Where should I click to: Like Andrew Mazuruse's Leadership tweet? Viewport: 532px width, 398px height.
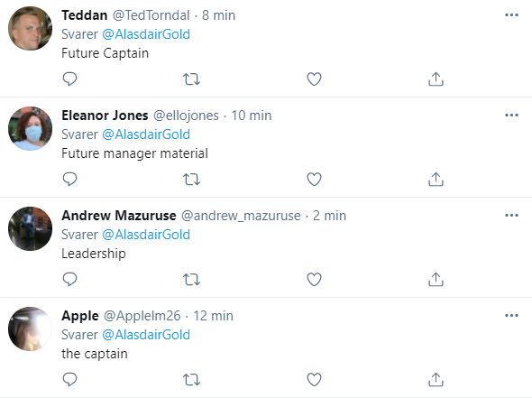click(314, 279)
